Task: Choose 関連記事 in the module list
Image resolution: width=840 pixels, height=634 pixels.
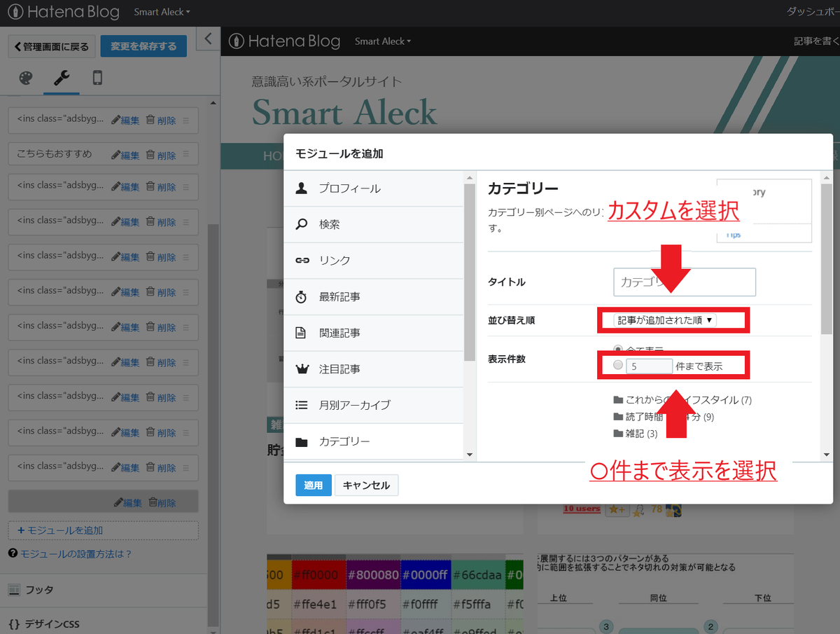Action: (x=373, y=333)
